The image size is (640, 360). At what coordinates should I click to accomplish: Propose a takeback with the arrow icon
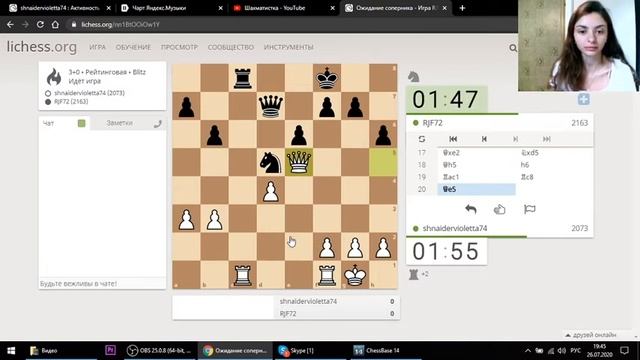(471, 209)
